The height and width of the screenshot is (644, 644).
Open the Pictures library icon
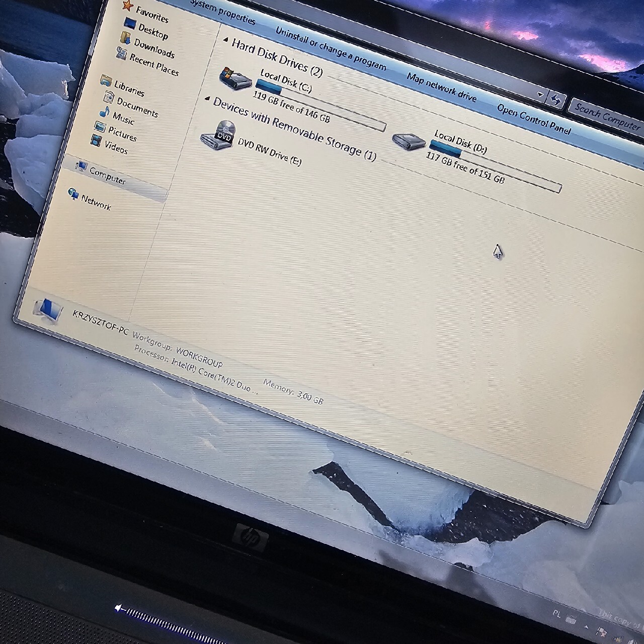(x=100, y=126)
